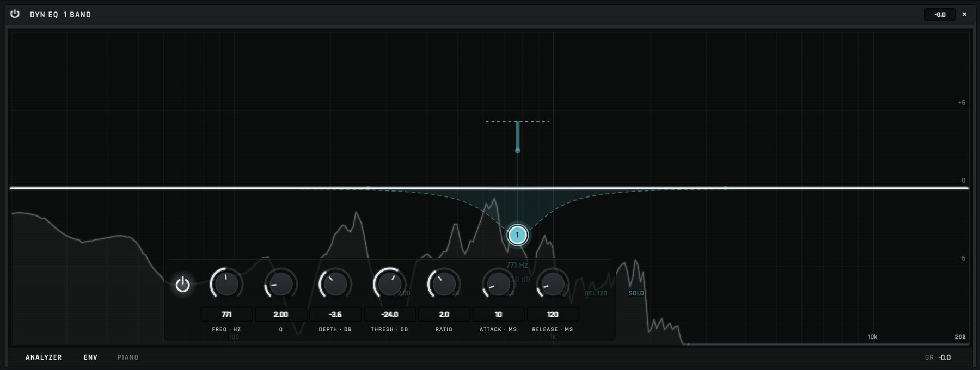Select the band 1 node on the EQ curve
The height and width of the screenshot is (370, 980).
[517, 235]
